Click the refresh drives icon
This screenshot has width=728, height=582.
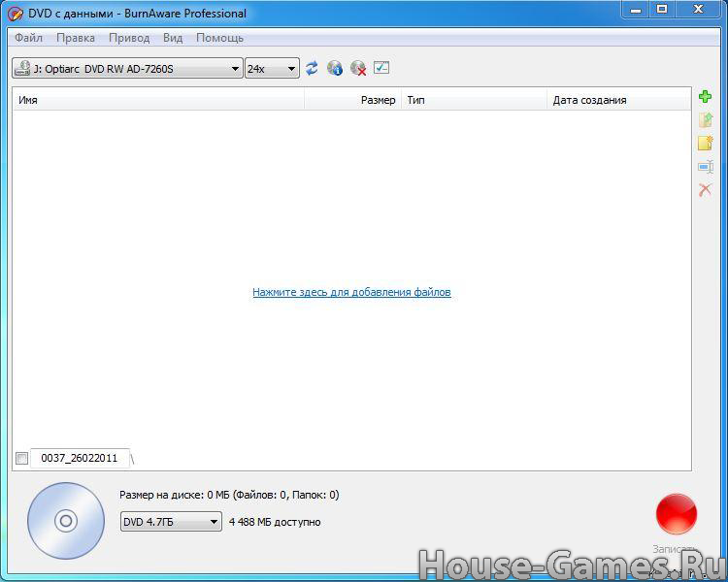pyautogui.click(x=312, y=68)
